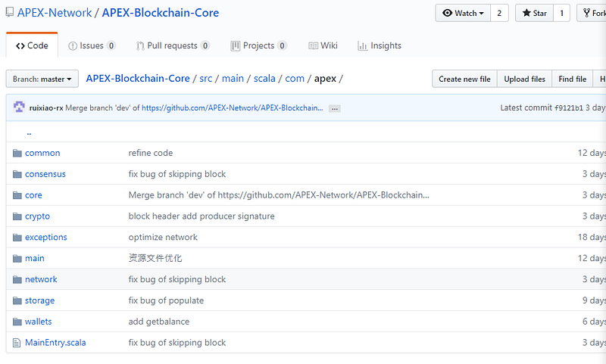Expand the commit message ellipsis

[335, 108]
